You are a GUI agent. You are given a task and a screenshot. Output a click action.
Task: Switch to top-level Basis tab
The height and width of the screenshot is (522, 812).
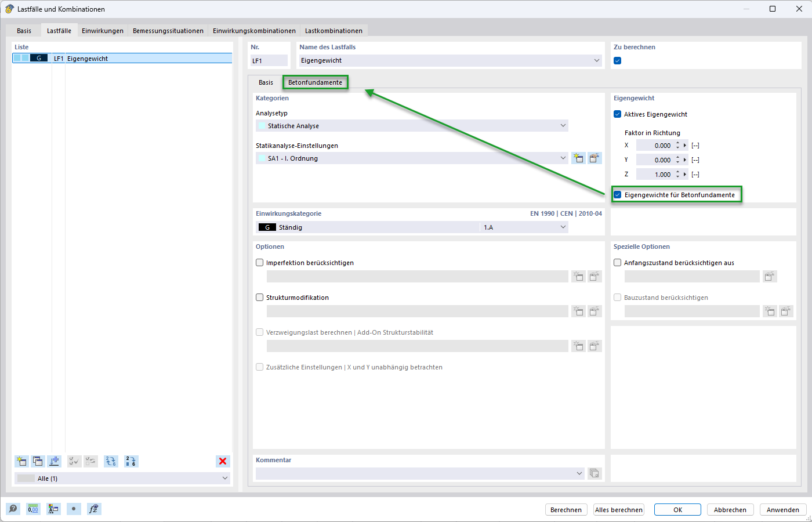pyautogui.click(x=24, y=31)
